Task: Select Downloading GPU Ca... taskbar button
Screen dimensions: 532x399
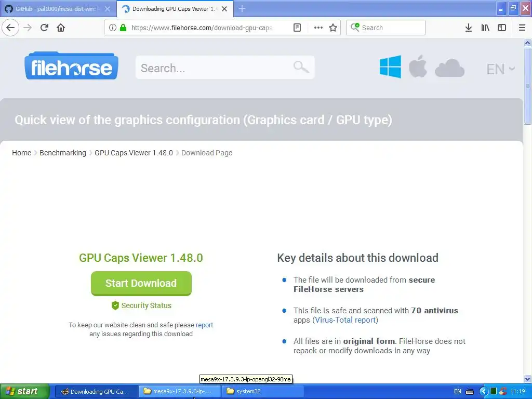Action: tap(96, 392)
